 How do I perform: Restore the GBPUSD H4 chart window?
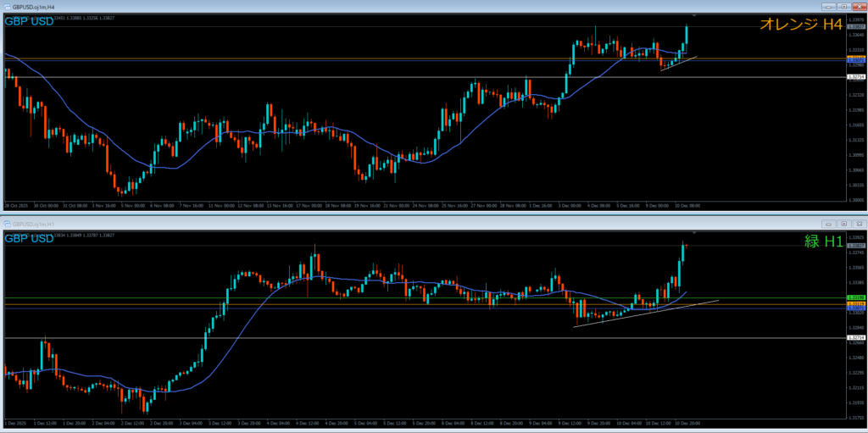point(843,7)
